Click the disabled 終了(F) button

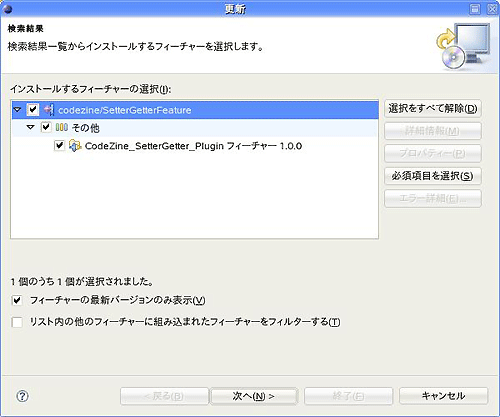[x=348, y=396]
